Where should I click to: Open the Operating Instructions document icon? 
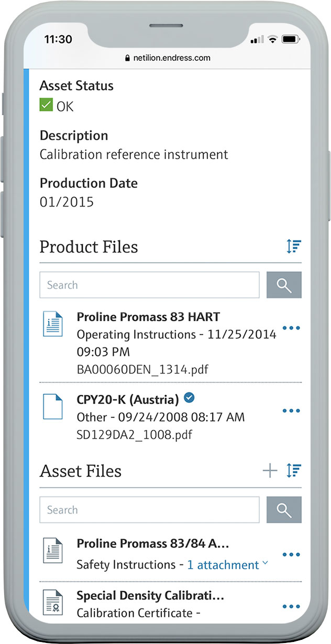coord(52,325)
